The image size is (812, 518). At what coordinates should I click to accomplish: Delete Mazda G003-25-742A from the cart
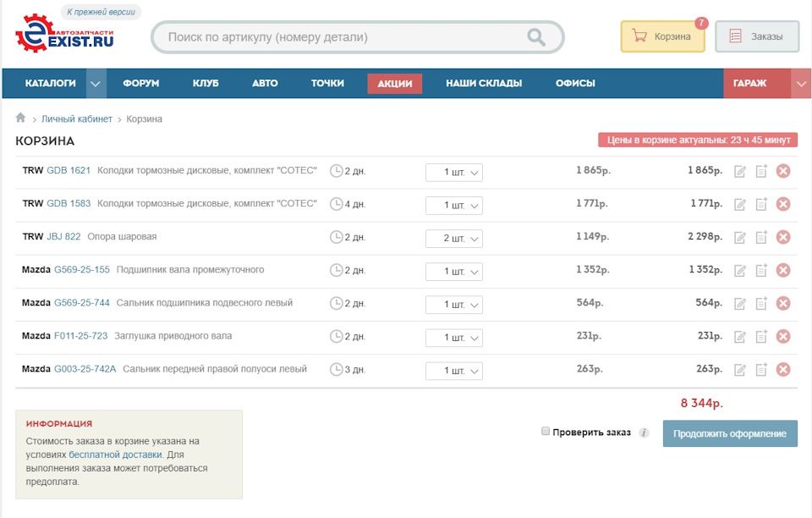click(783, 369)
